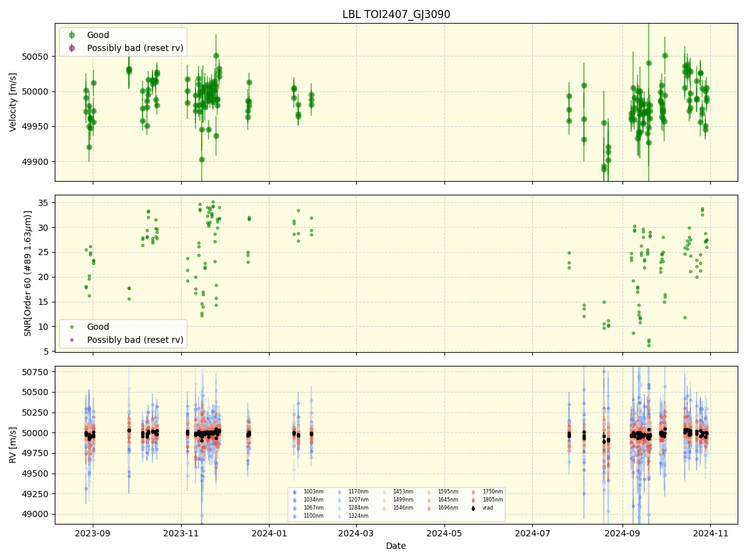Screen dimensions: 747x560
Task: Click the Date axis label
Action: point(397,546)
